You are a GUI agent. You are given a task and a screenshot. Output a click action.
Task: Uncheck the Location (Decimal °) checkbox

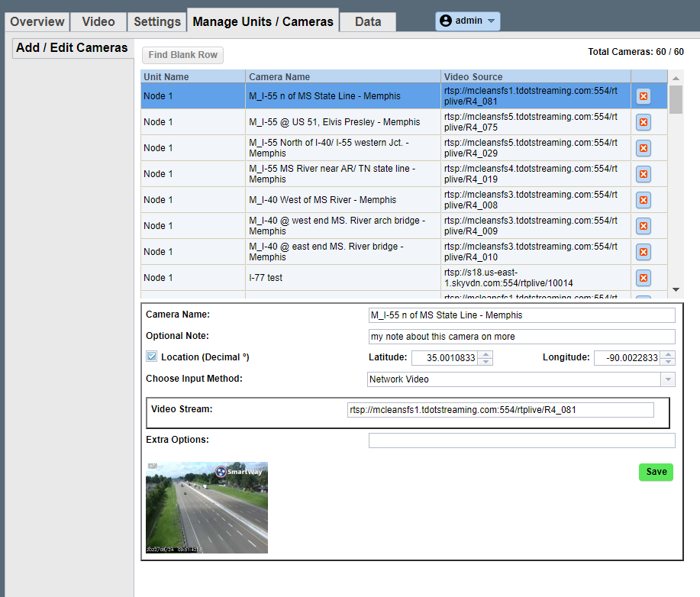pos(151,357)
